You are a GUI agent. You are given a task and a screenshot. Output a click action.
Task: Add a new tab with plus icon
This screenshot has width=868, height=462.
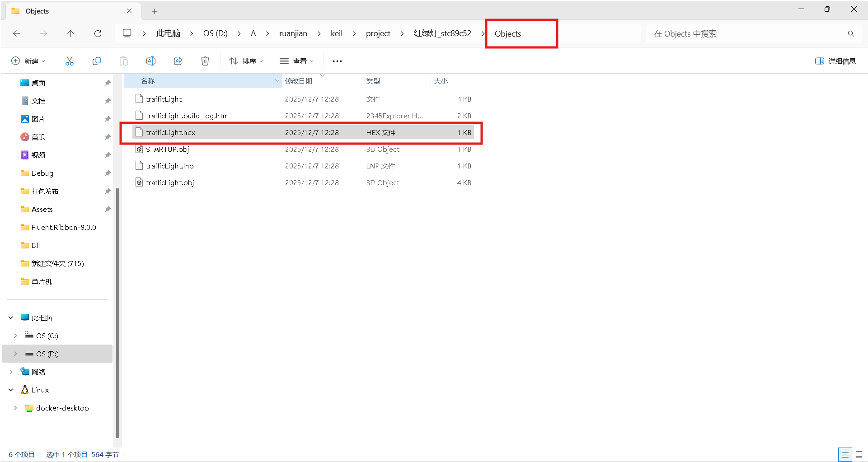coord(155,11)
